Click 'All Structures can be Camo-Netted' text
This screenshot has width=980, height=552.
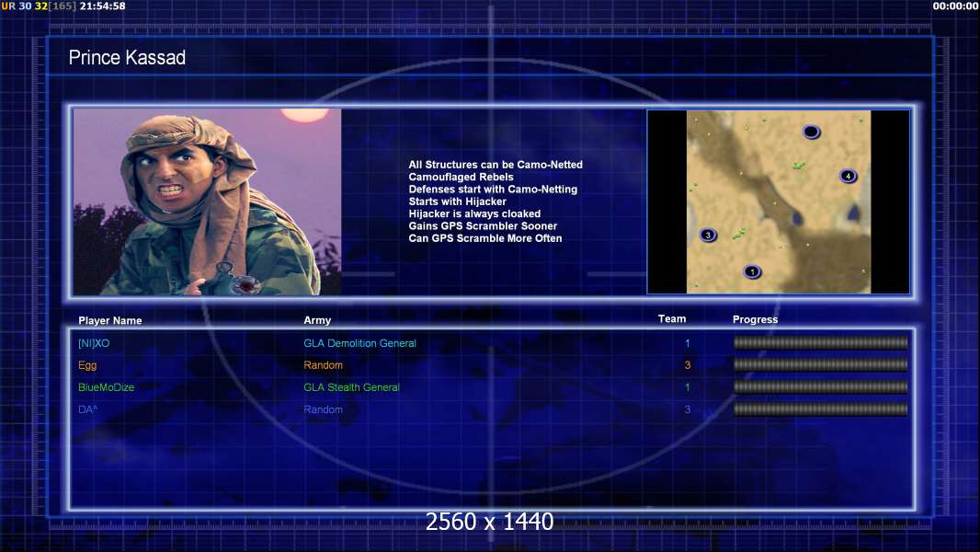496,165
